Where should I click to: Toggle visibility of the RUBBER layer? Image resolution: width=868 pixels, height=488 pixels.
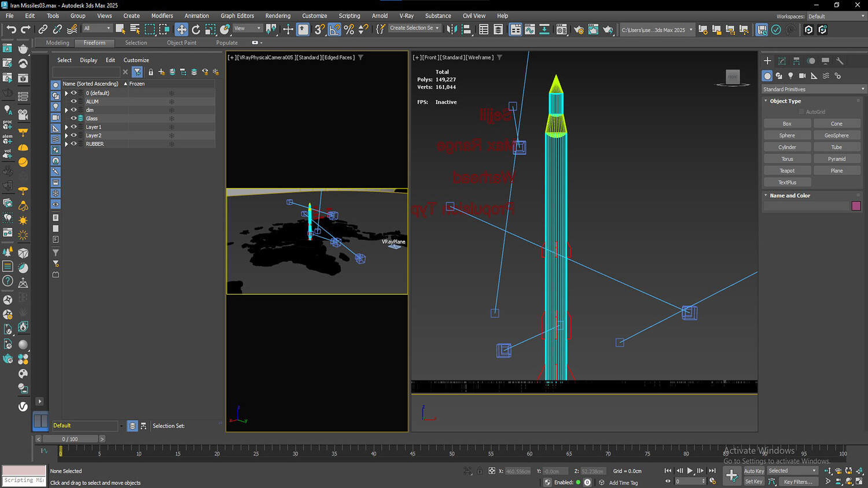pos(74,144)
